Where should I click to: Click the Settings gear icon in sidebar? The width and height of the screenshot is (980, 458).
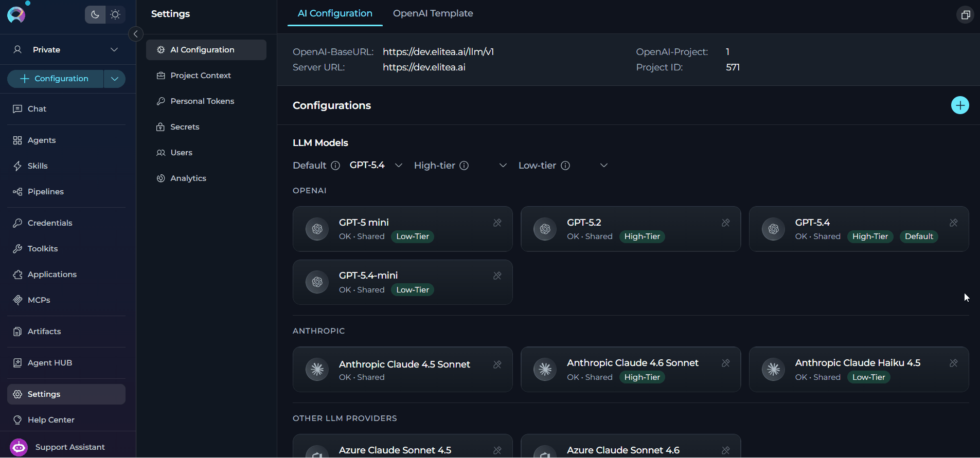pyautogui.click(x=17, y=394)
